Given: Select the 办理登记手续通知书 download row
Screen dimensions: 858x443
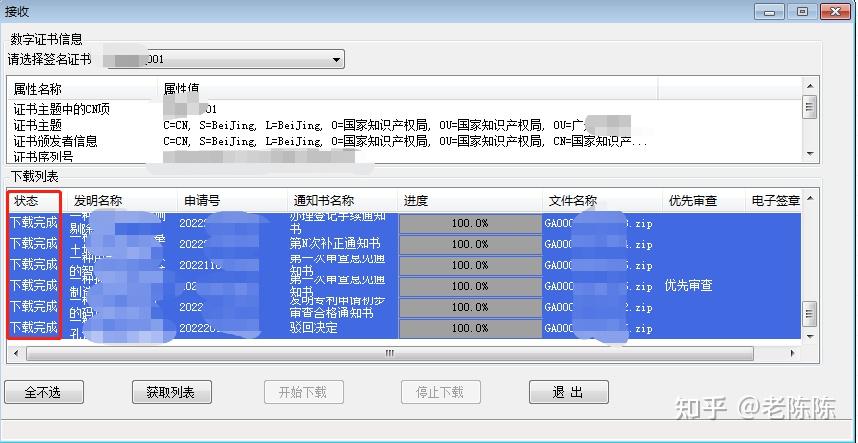Looking at the screenshot, I should pos(405,223).
